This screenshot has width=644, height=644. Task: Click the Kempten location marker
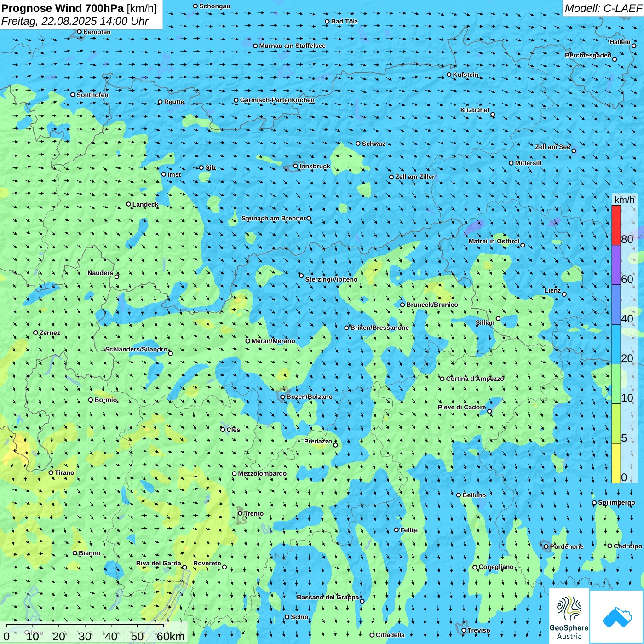(80, 32)
